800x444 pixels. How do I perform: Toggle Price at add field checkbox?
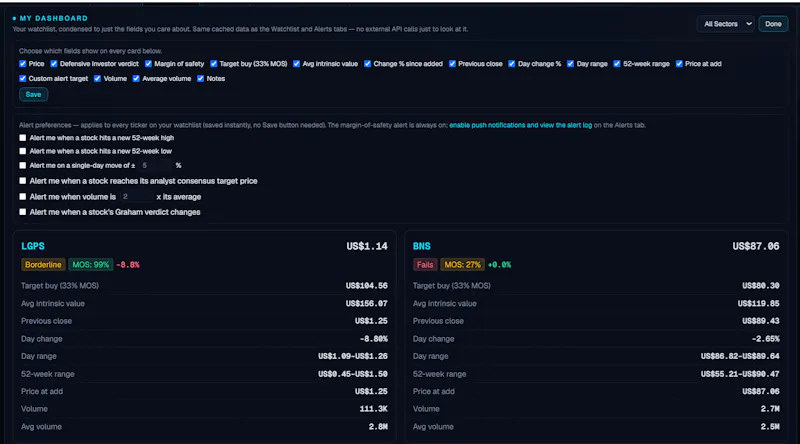point(679,64)
